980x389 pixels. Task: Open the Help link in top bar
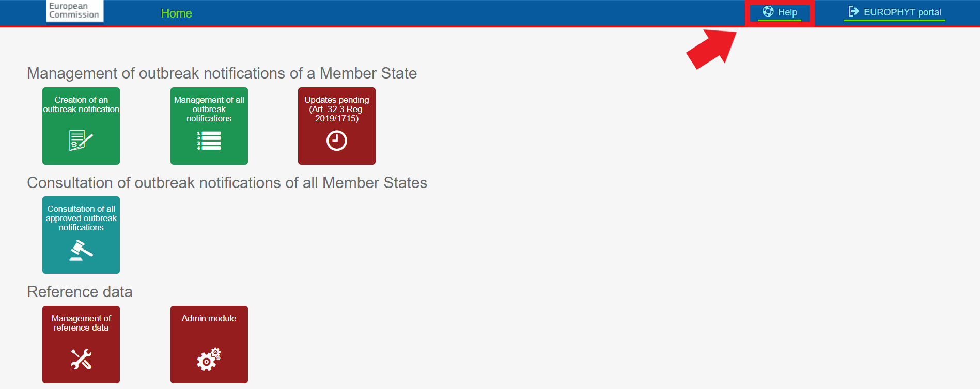(780, 12)
